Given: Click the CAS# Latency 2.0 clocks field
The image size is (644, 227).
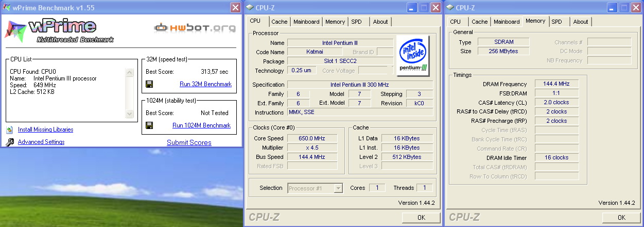Looking at the screenshot, I should [556, 103].
